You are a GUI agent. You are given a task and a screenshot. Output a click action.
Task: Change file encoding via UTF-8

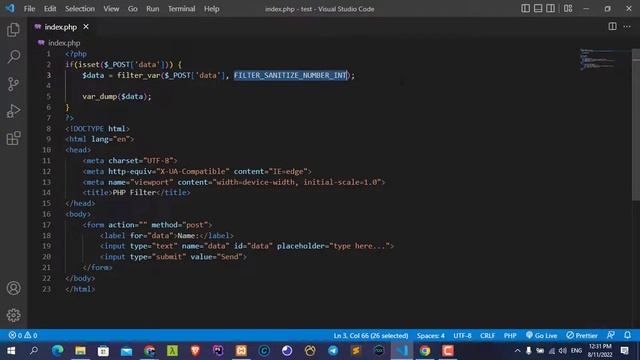[x=462, y=336]
